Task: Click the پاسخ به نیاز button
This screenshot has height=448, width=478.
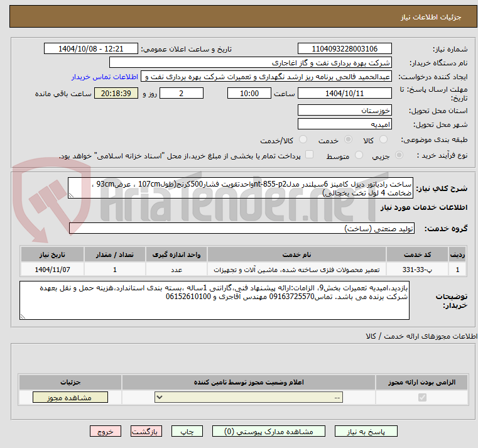Action: pyautogui.click(x=366, y=431)
